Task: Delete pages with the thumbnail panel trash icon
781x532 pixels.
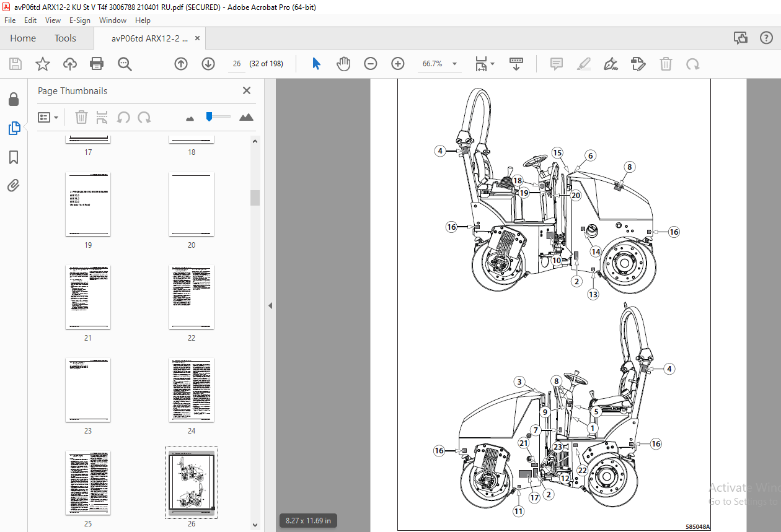Action: pyautogui.click(x=81, y=117)
